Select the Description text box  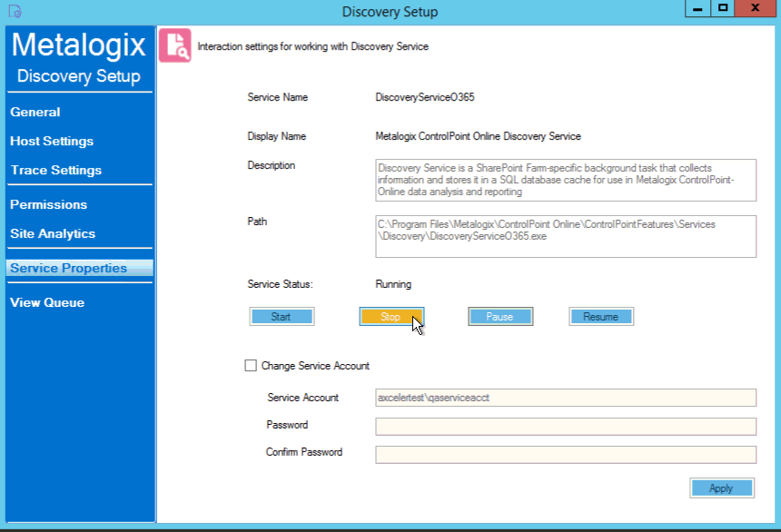(x=565, y=180)
